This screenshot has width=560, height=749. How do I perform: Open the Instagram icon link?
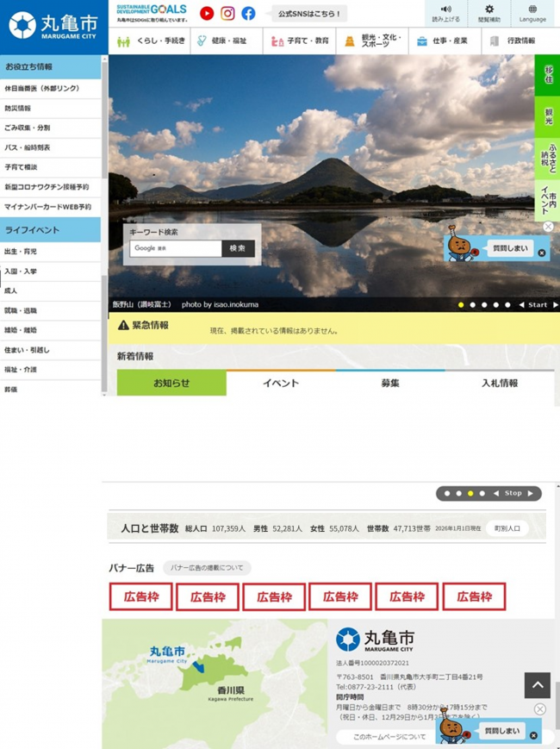pyautogui.click(x=227, y=14)
